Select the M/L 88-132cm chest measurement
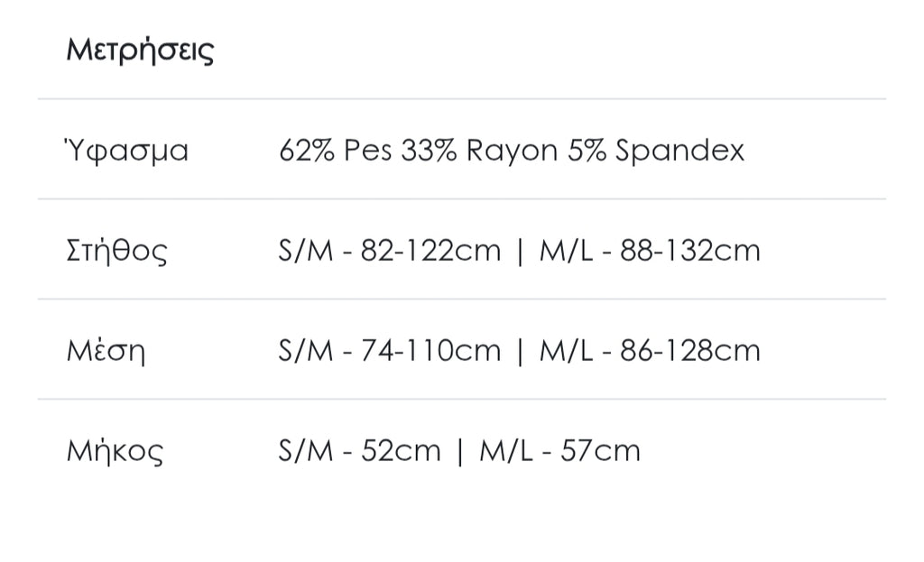Viewport: 924px width, 562px height. click(x=650, y=250)
